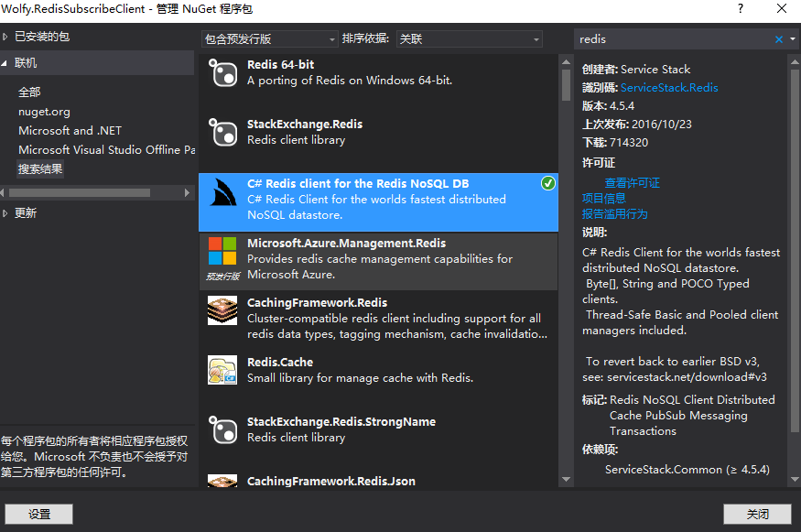Click the right arrow of tree scrollbar
Viewport: 801px width, 532px height.
click(187, 192)
